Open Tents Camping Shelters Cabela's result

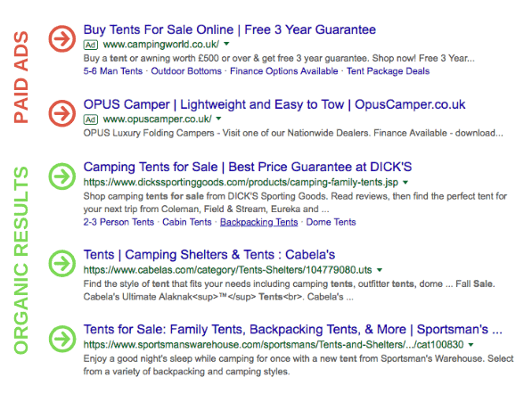pos(209,255)
